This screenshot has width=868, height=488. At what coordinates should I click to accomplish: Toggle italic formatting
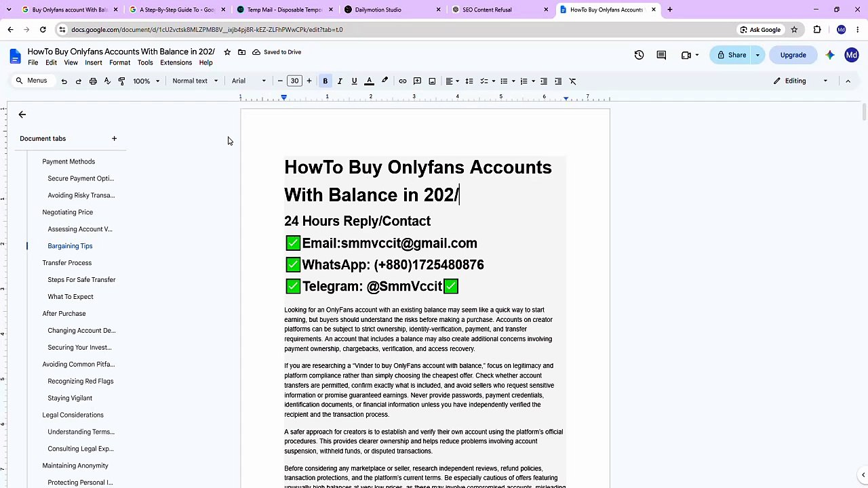click(340, 81)
